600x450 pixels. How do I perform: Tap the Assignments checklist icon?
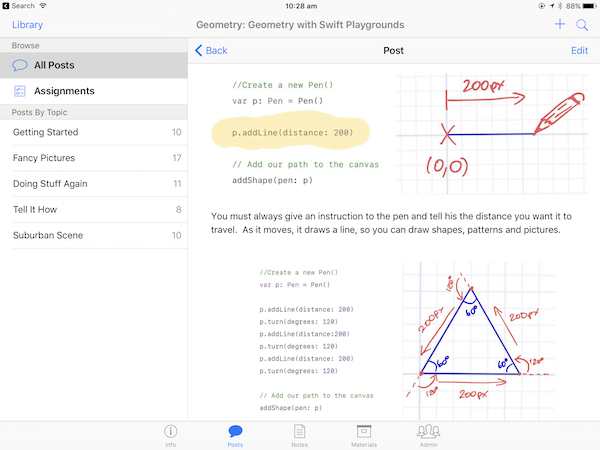[x=20, y=91]
